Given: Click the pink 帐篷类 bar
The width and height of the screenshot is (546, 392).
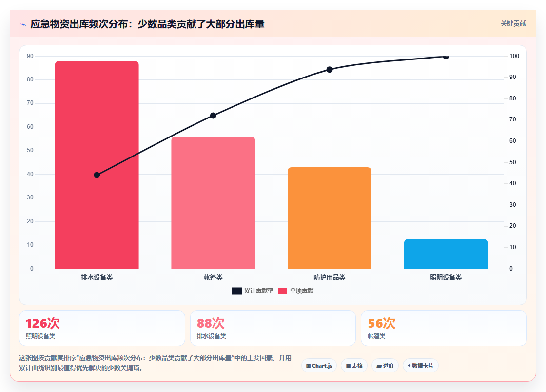Looking at the screenshot, I should coord(213,202).
